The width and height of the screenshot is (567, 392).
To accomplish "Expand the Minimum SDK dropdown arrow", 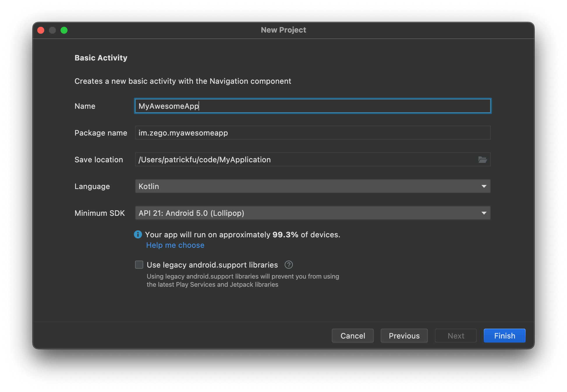I will tap(484, 213).
